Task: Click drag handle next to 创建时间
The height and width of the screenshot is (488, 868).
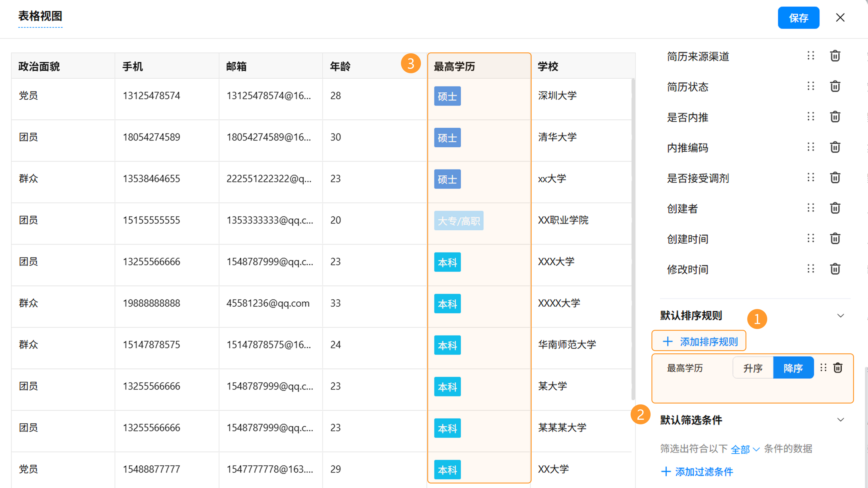Action: coord(810,238)
